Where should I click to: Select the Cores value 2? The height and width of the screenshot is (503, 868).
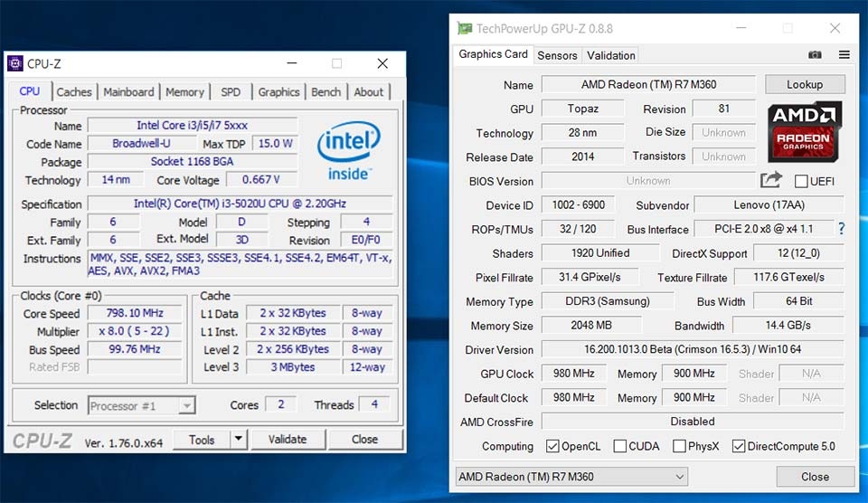pos(281,404)
